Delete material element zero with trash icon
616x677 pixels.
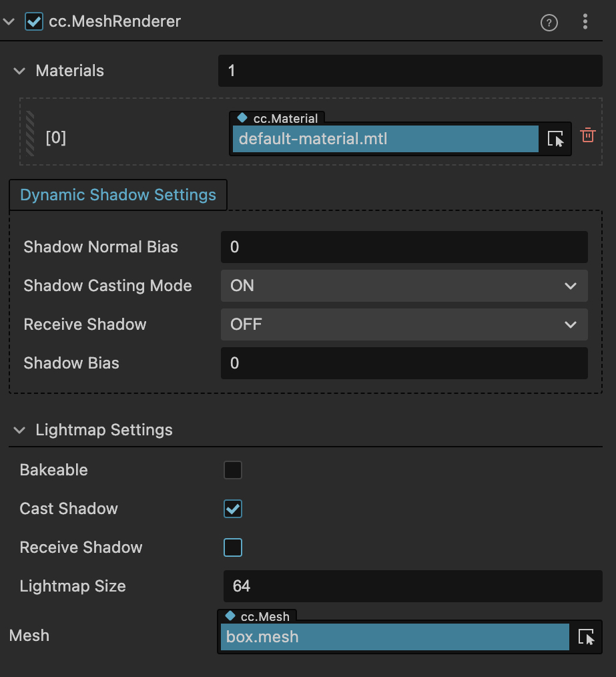pos(588,135)
